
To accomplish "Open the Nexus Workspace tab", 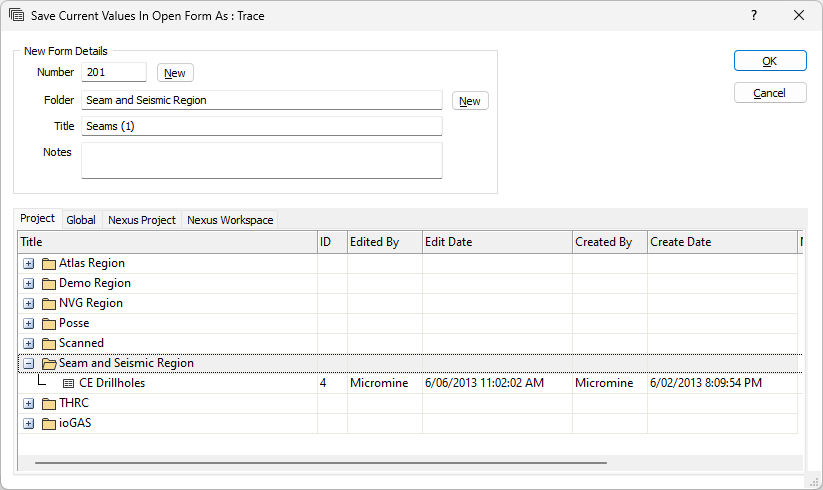I will [x=230, y=220].
